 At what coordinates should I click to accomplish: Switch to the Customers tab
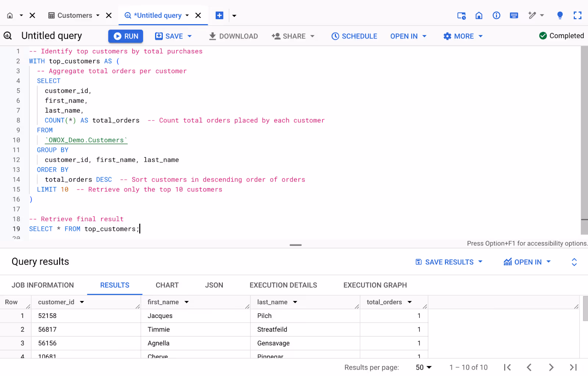(x=70, y=15)
